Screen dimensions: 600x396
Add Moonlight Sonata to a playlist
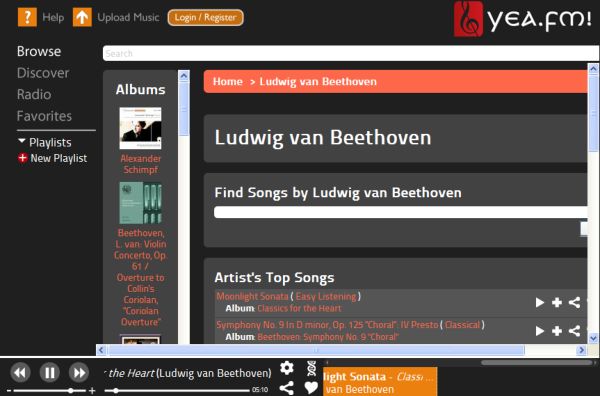point(557,302)
